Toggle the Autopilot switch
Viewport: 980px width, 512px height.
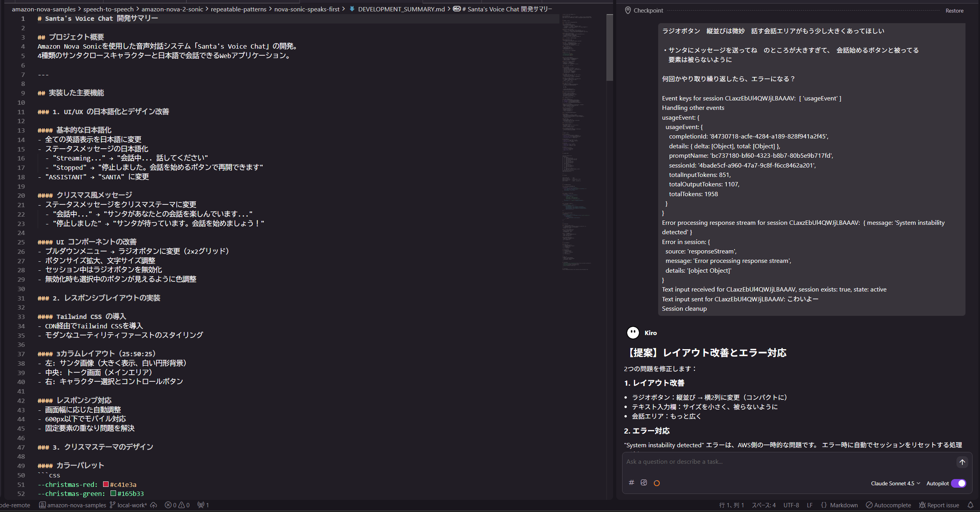pyautogui.click(x=958, y=483)
